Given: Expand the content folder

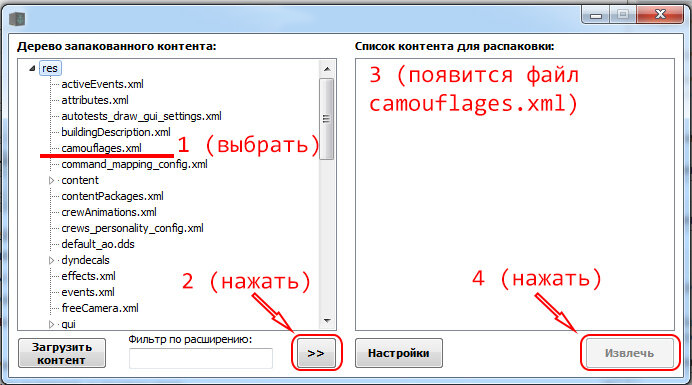Looking at the screenshot, I should point(51,180).
